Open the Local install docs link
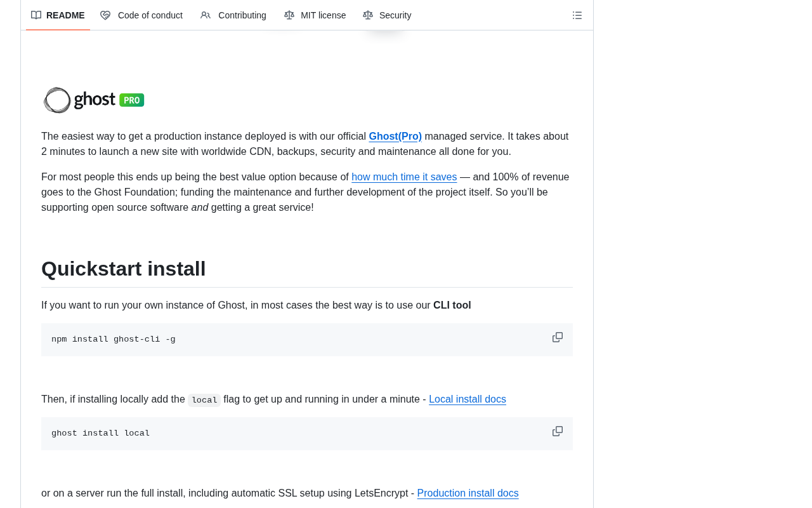Viewport: 812px width, 508px height. [x=468, y=399]
